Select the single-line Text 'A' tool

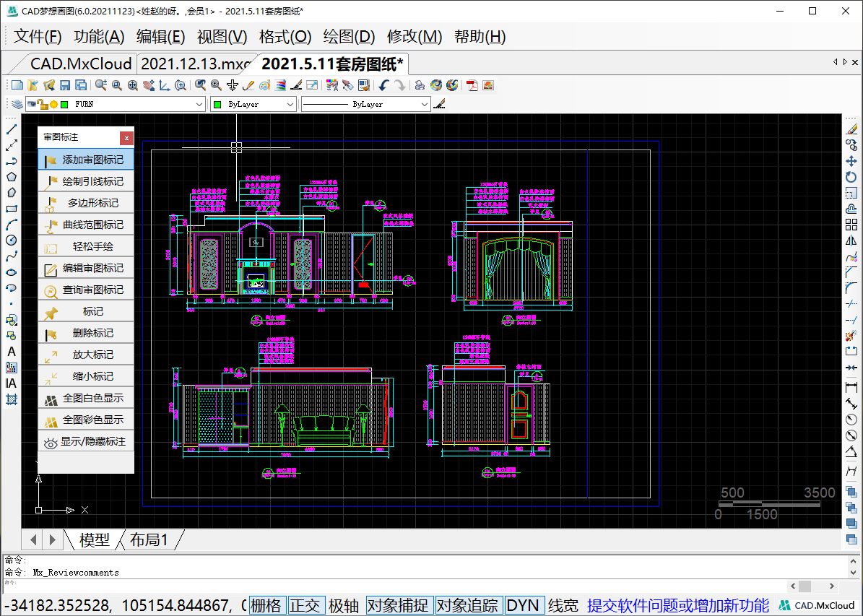11,352
